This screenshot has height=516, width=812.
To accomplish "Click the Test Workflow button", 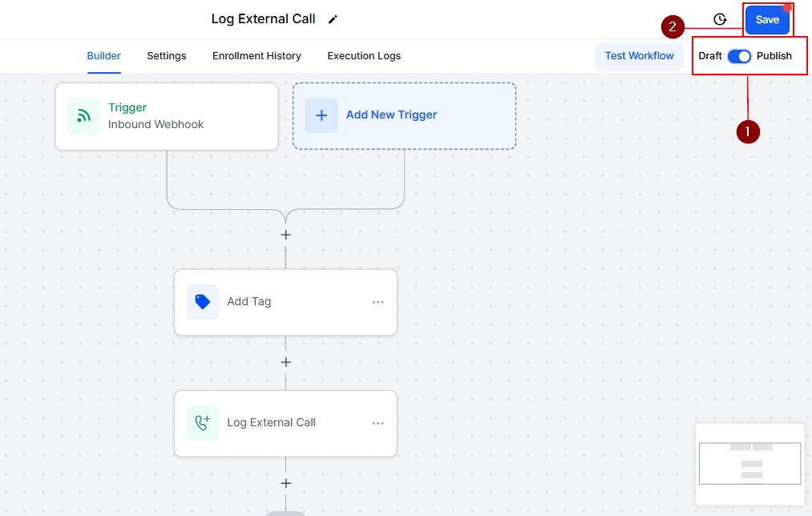I will pyautogui.click(x=639, y=56).
